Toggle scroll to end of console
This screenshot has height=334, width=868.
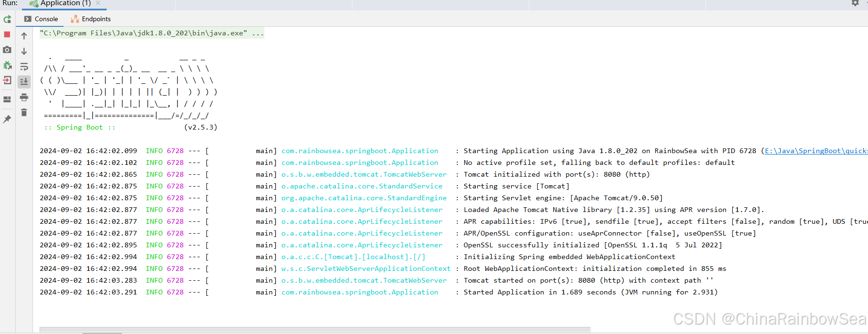coord(24,81)
